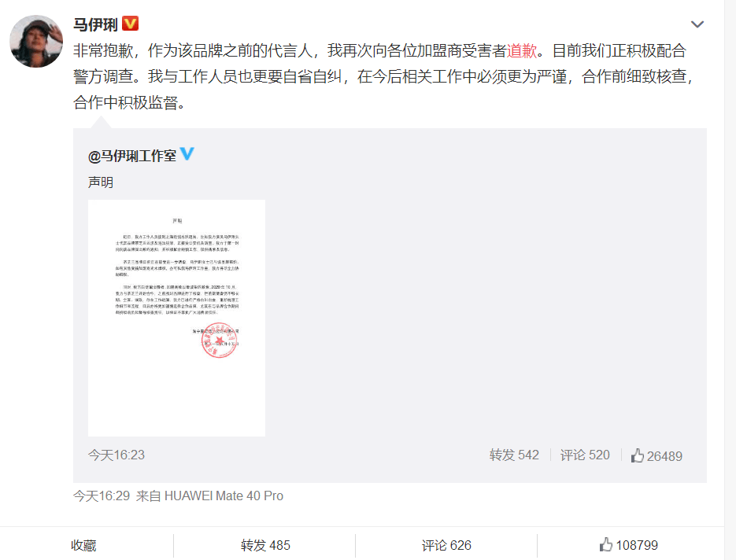
Task: Select the 转发 485 repost tab
Action: point(265,546)
